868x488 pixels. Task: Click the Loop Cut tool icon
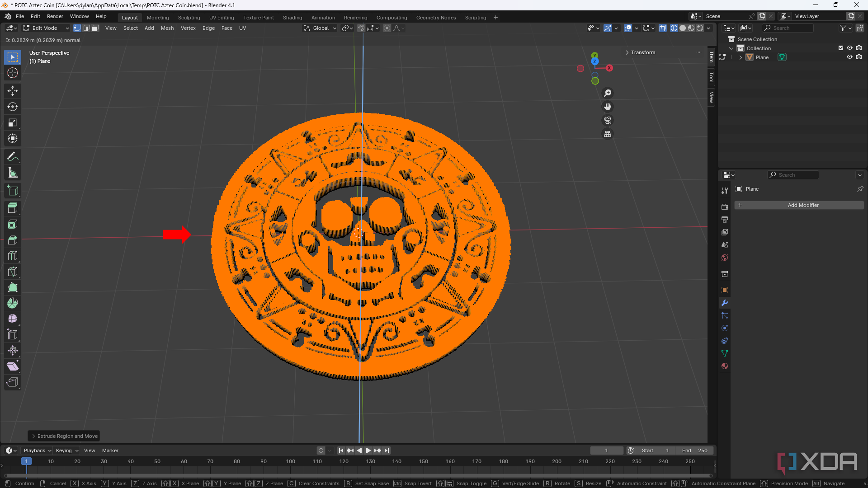13,256
